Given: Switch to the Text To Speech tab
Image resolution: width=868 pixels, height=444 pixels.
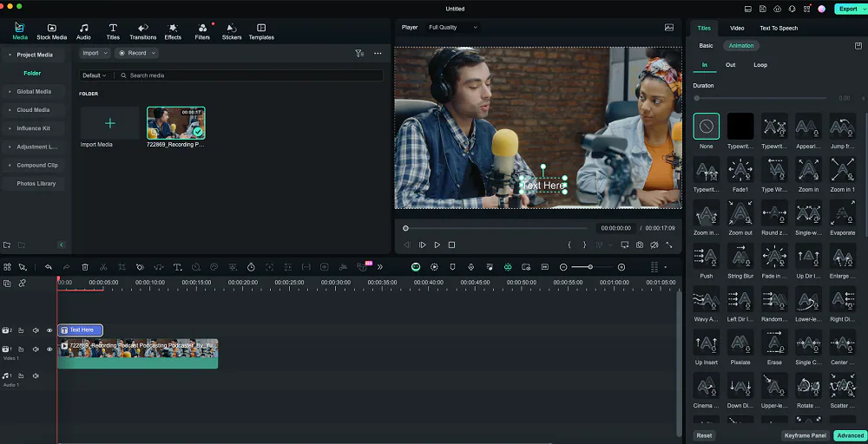Looking at the screenshot, I should tap(779, 29).
